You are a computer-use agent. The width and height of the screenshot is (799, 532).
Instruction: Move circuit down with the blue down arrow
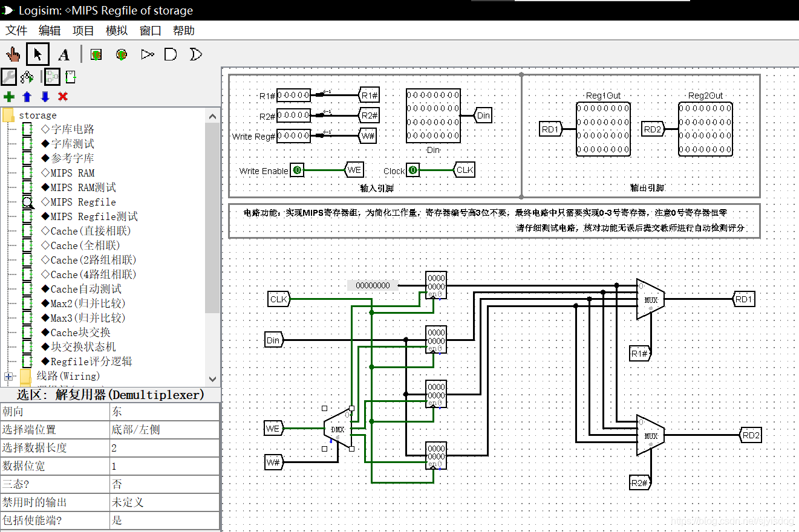pos(45,97)
